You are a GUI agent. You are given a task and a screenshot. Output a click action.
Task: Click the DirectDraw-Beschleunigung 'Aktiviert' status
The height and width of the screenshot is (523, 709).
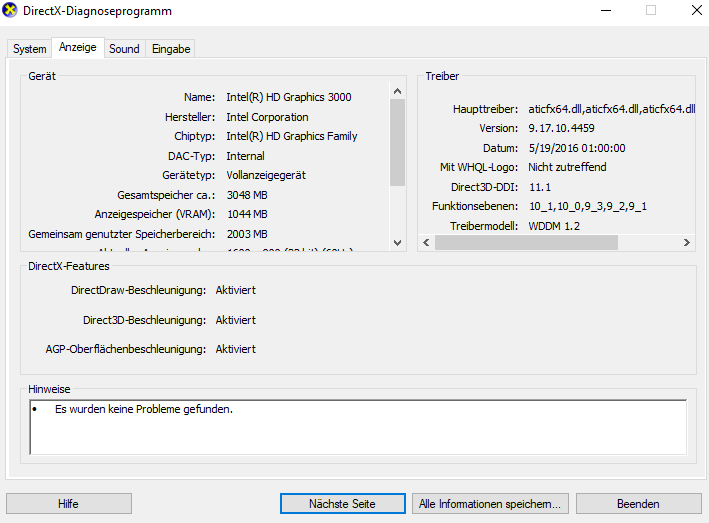pyautogui.click(x=236, y=290)
